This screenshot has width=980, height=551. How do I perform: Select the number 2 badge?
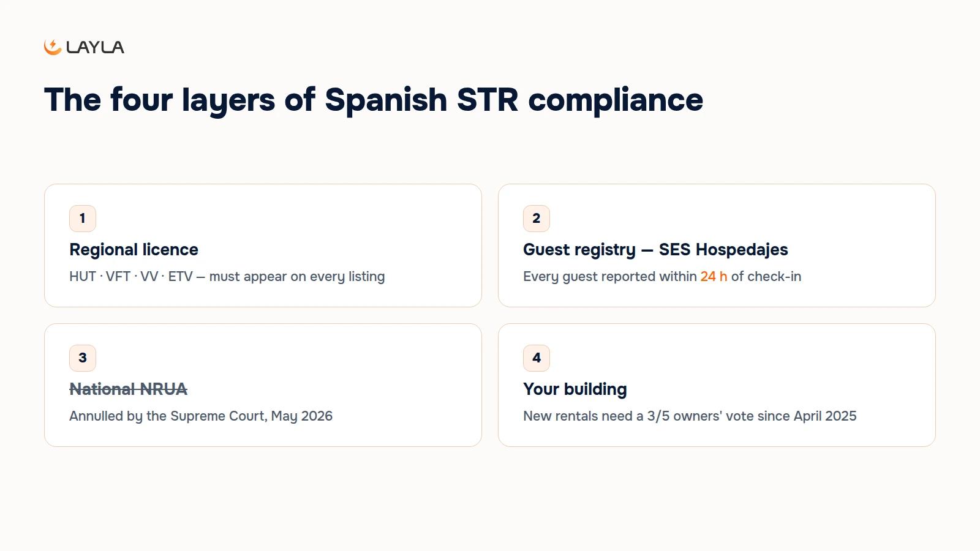tap(537, 219)
